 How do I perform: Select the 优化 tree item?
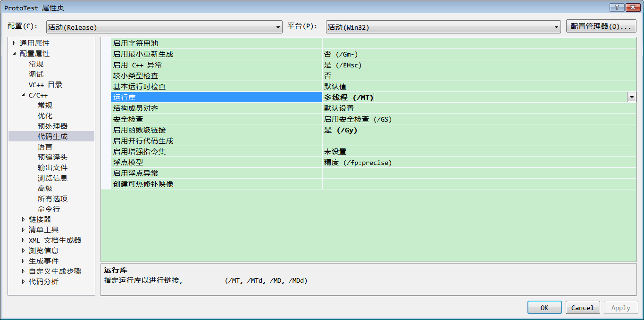(45, 116)
